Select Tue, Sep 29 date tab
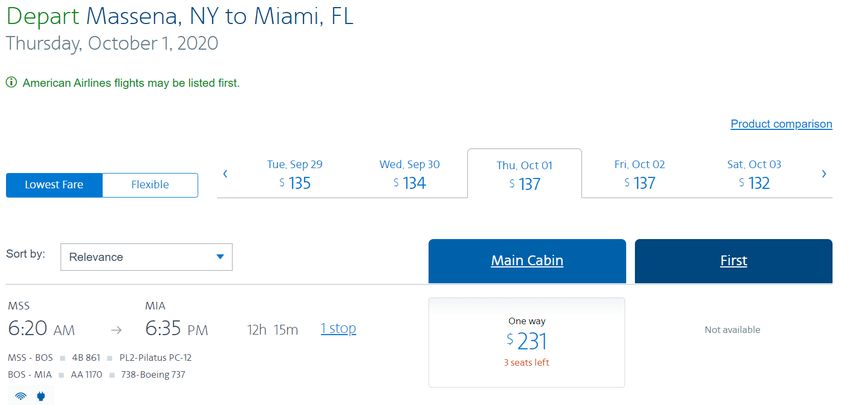Image resolution: width=850 pixels, height=405 pixels. point(295,175)
